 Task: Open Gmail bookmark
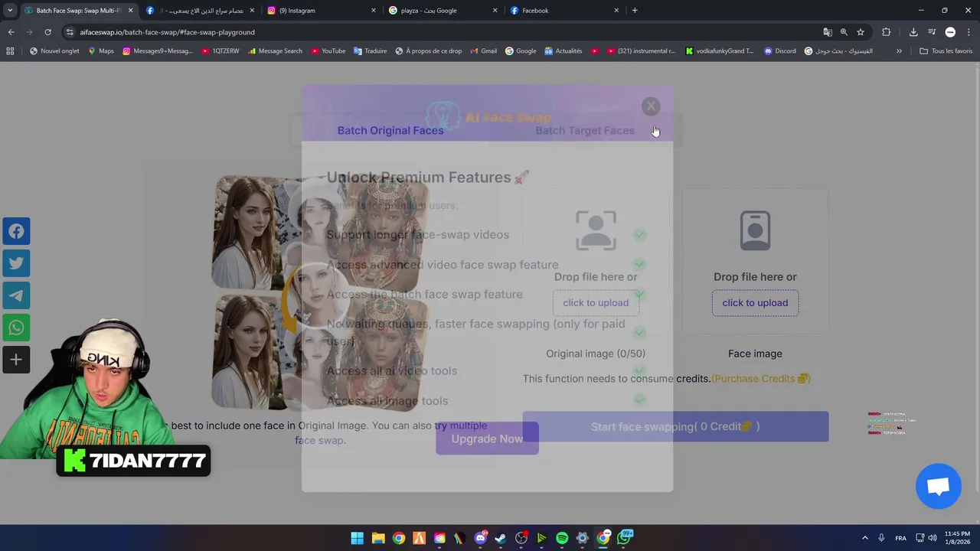tap(483, 51)
